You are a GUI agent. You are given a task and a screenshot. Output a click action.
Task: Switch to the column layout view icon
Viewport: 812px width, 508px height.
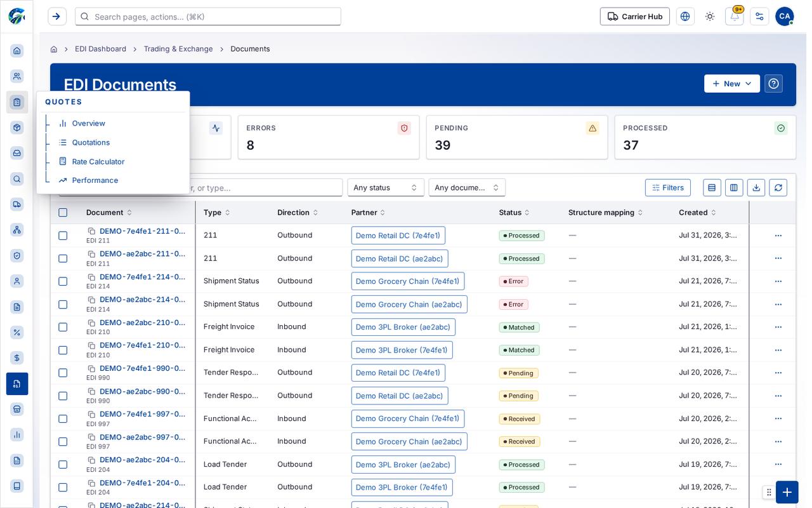(734, 187)
